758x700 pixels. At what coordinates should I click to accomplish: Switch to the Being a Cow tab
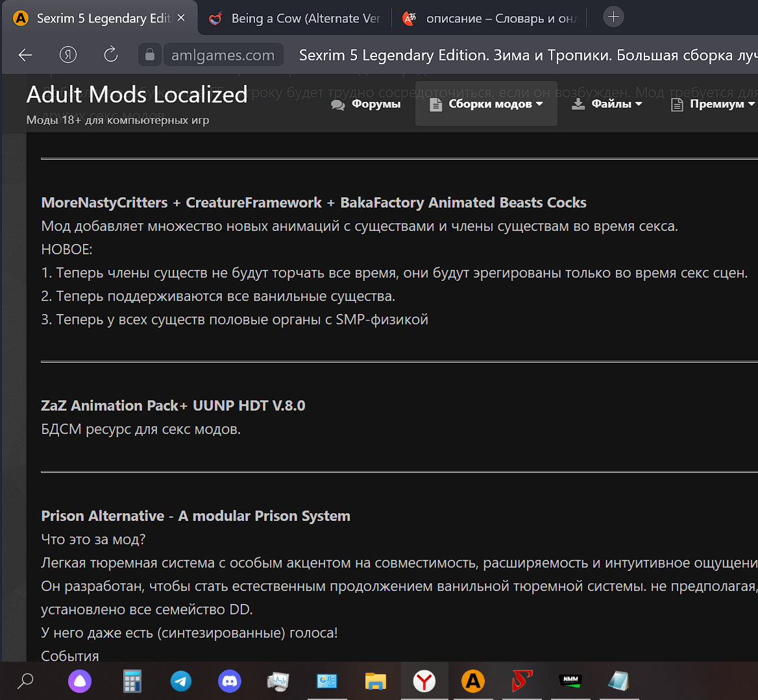[295, 18]
